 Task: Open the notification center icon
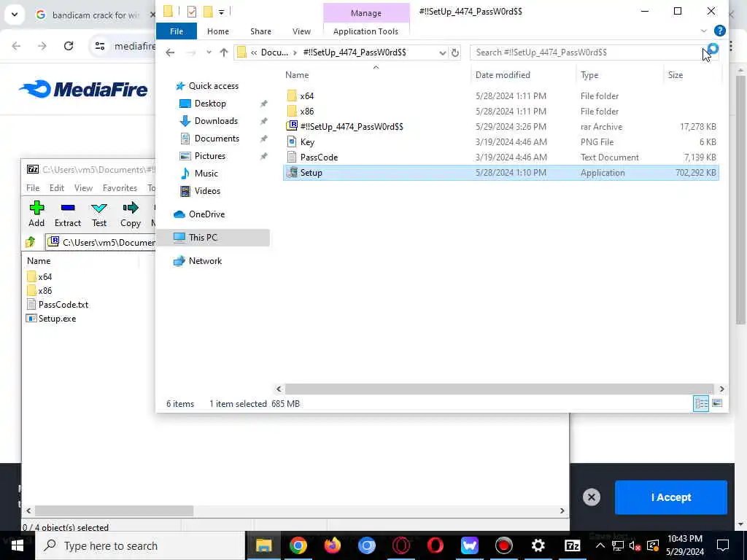[723, 545]
